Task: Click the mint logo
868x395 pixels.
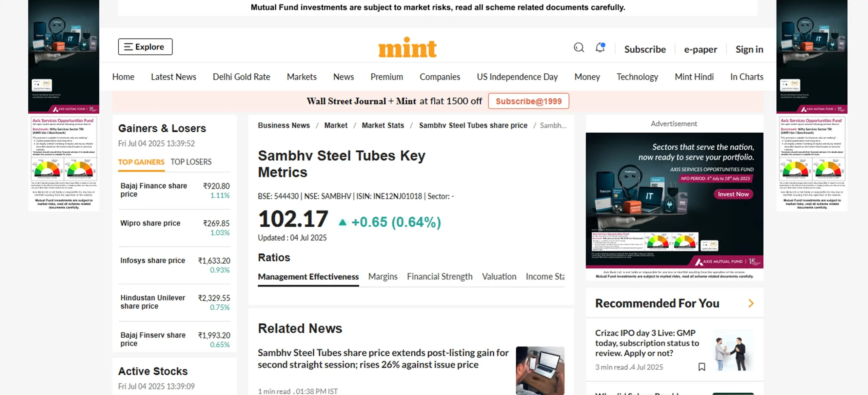Action: (x=407, y=48)
